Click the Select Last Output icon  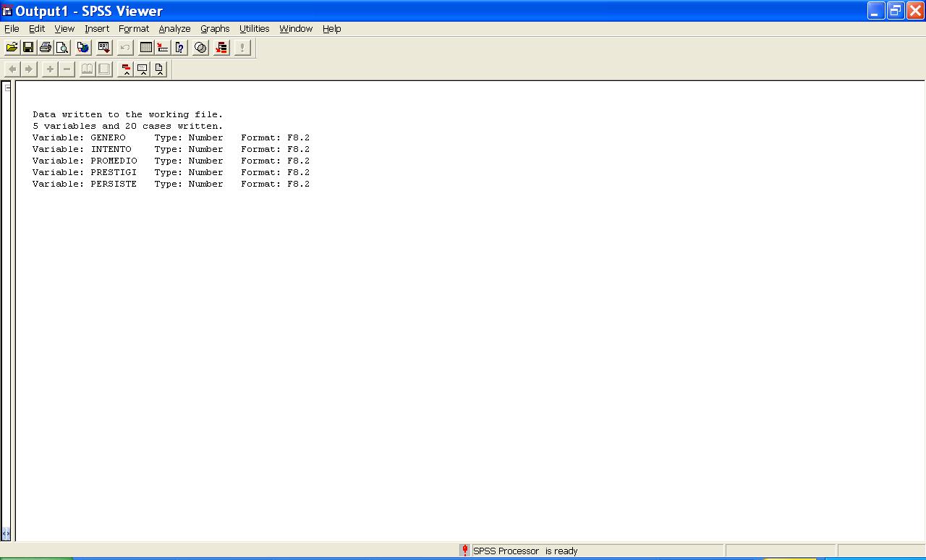pyautogui.click(x=221, y=48)
